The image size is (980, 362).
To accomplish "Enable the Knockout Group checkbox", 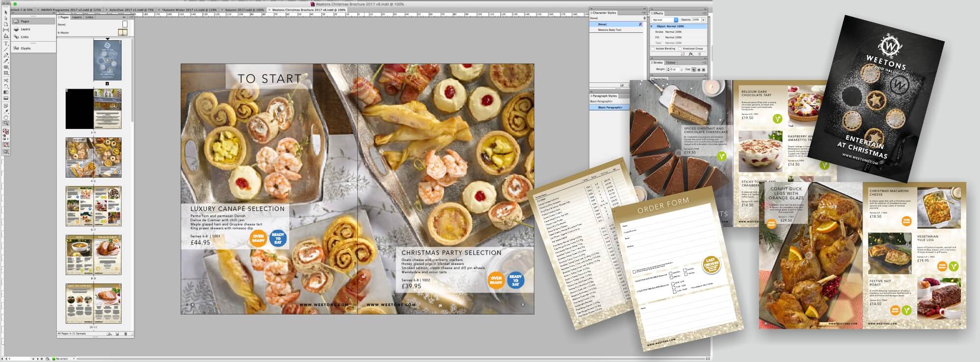I will click(680, 49).
